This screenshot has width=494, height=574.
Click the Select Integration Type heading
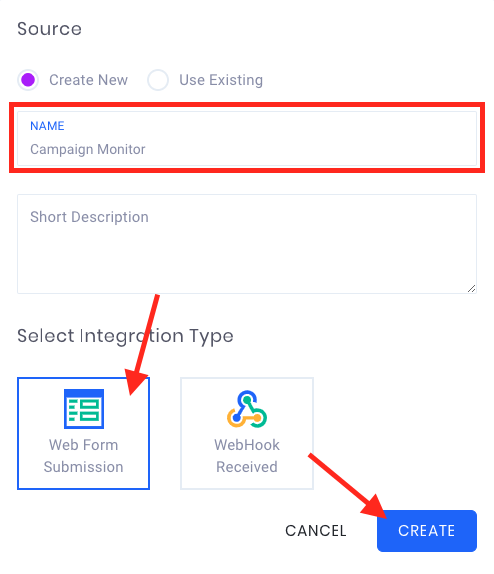coord(125,336)
